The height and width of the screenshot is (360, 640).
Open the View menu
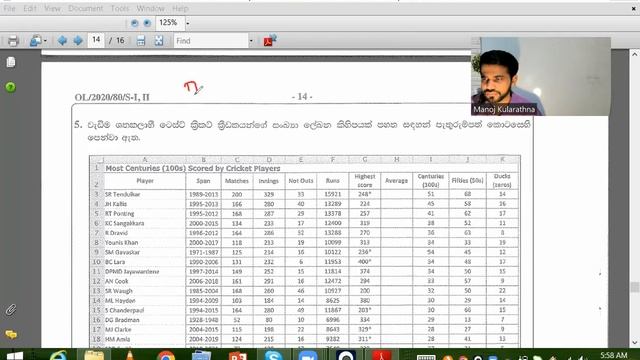point(52,8)
